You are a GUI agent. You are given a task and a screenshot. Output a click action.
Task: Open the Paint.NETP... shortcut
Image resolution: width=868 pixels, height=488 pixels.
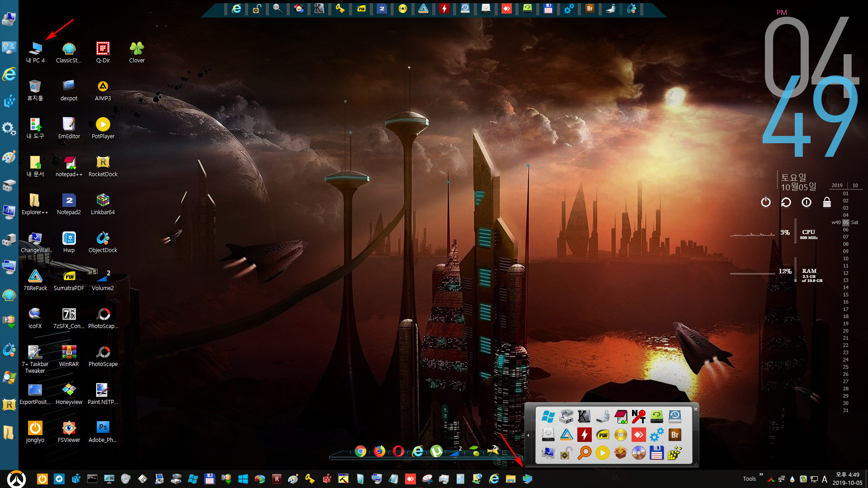(x=103, y=394)
